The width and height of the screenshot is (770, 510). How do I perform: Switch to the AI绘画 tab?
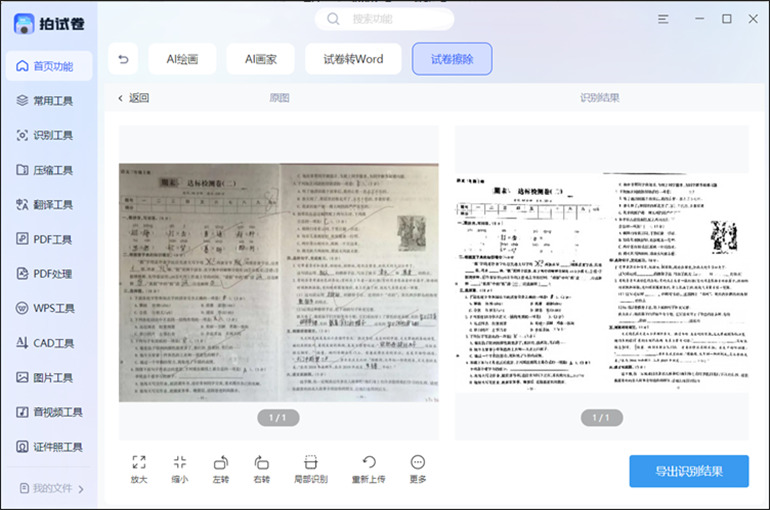click(182, 59)
